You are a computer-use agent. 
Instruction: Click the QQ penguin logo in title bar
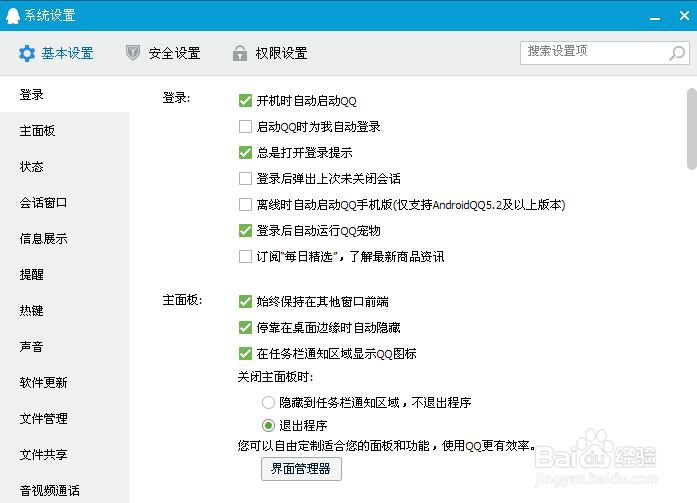pyautogui.click(x=13, y=16)
